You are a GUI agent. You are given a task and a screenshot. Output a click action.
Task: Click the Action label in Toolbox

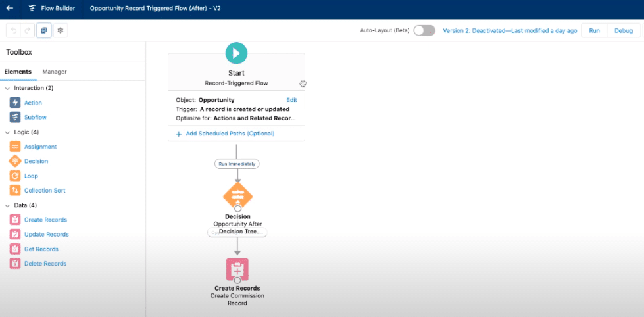[33, 103]
